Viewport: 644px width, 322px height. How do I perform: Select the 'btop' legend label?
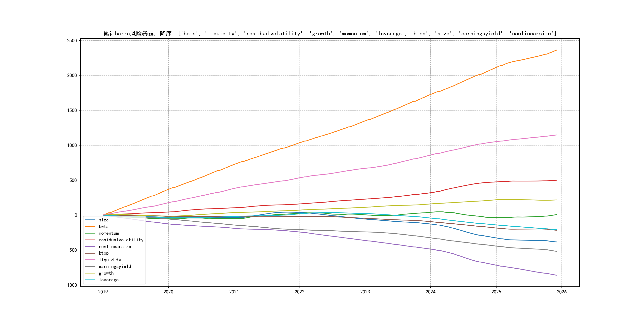point(104,253)
